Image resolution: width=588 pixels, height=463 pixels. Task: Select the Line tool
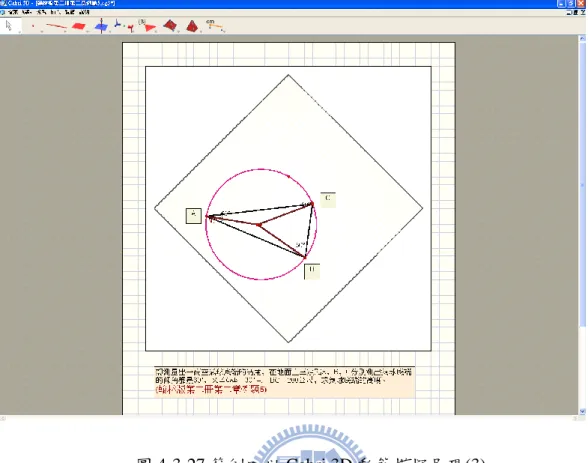coord(56,26)
